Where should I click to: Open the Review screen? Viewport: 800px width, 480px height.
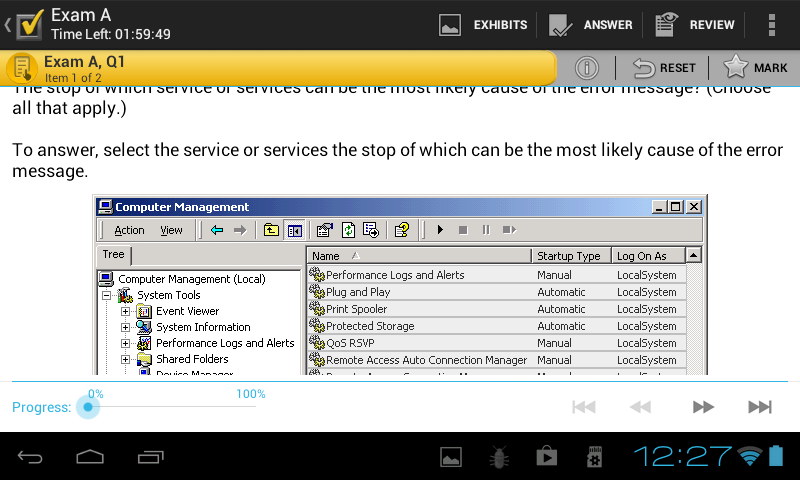695,25
